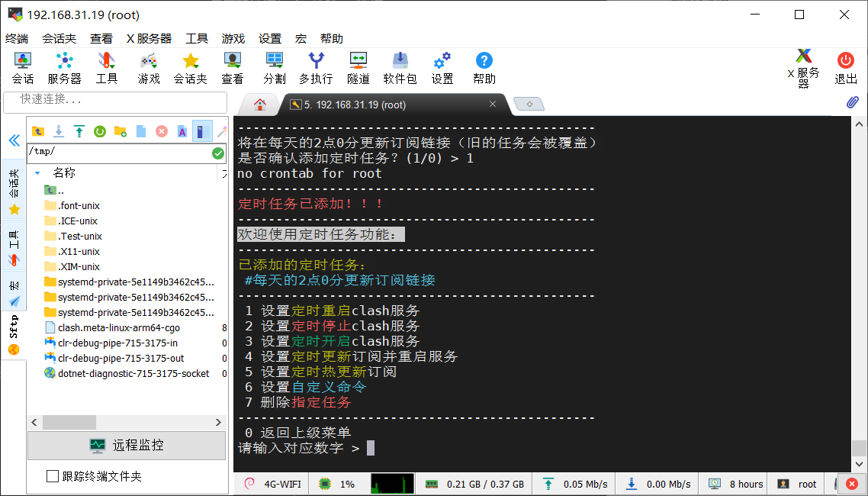The image size is (868, 496).
Task: Click the 8 hours uptime indicator
Action: [737, 485]
